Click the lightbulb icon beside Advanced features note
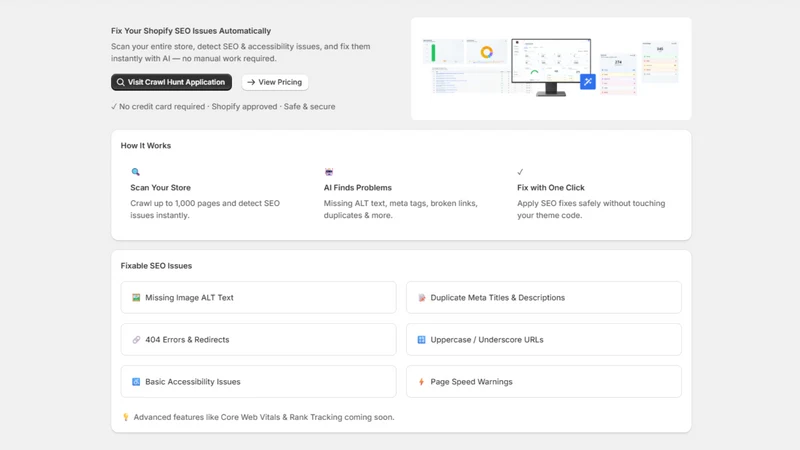Image resolution: width=800 pixels, height=450 pixels. point(126,417)
